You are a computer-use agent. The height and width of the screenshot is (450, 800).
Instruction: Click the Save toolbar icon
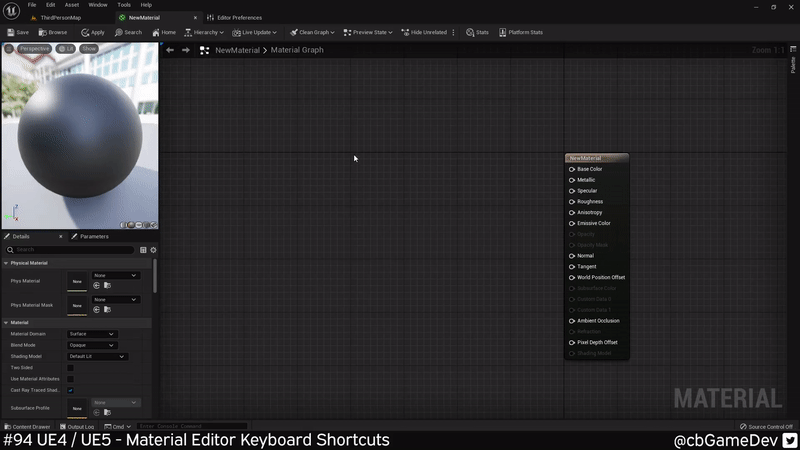click(x=12, y=32)
